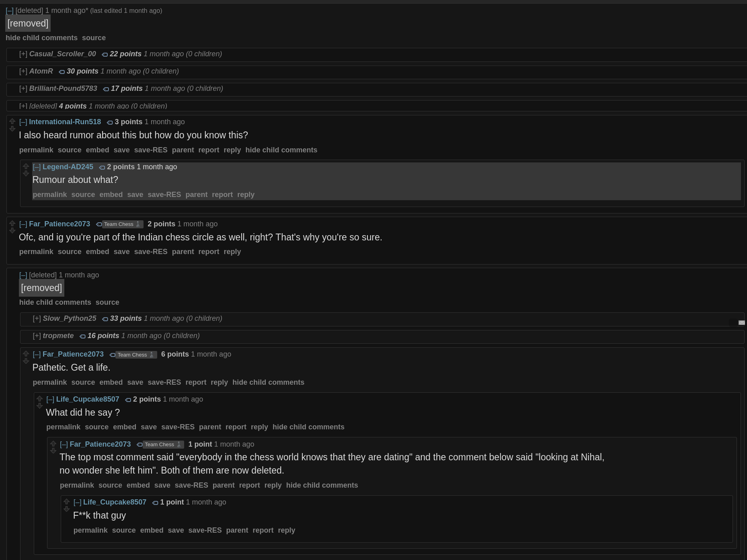
Task: Upvote the 'F**k that guy' comment
Action: click(67, 502)
